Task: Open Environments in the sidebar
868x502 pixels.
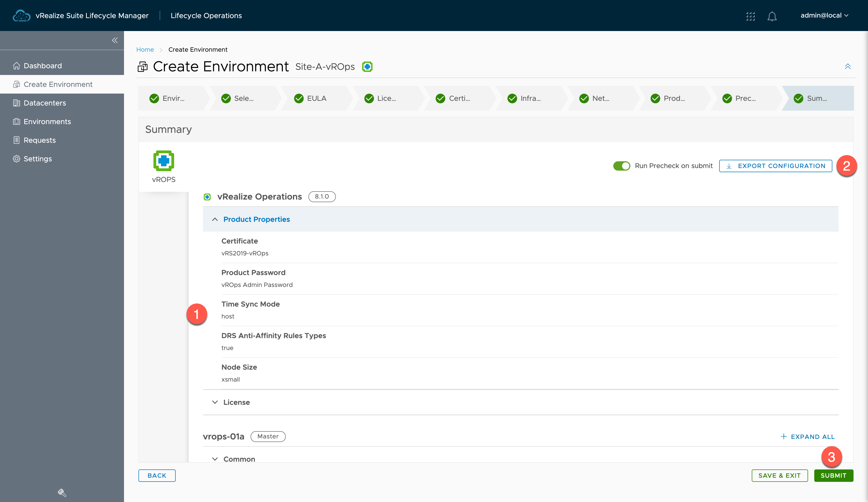Action: coord(62,121)
